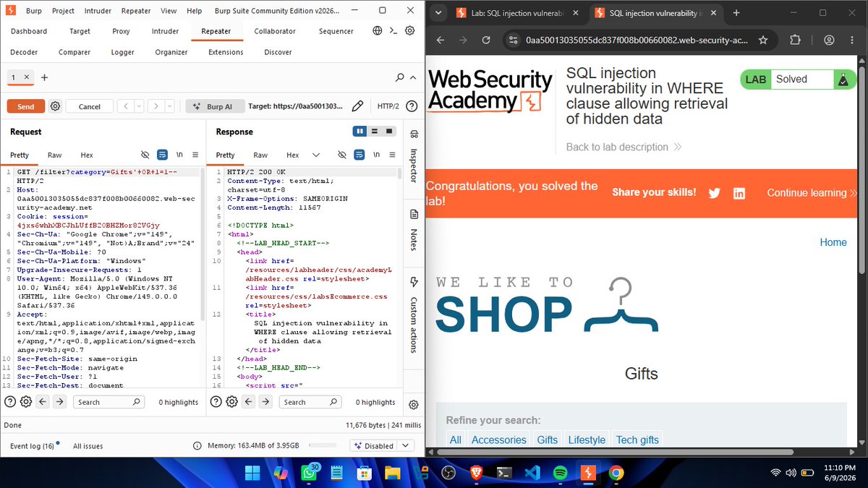The width and height of the screenshot is (868, 488).
Task: Click the Burp AI button
Action: tap(214, 106)
